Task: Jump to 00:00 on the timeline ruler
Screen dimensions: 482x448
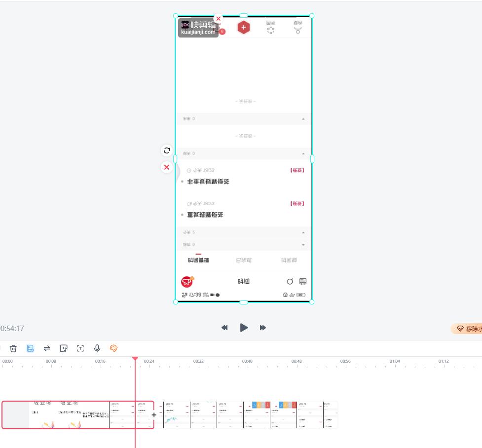Action: (8, 361)
